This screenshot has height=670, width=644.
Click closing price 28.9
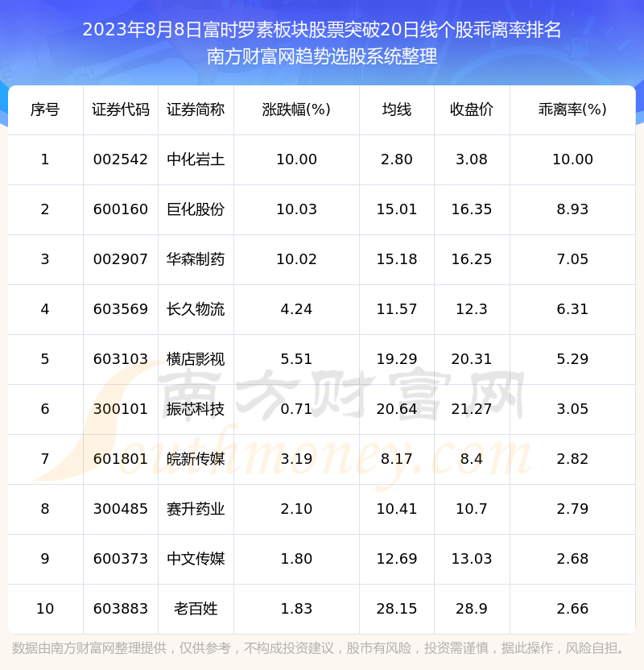point(472,609)
